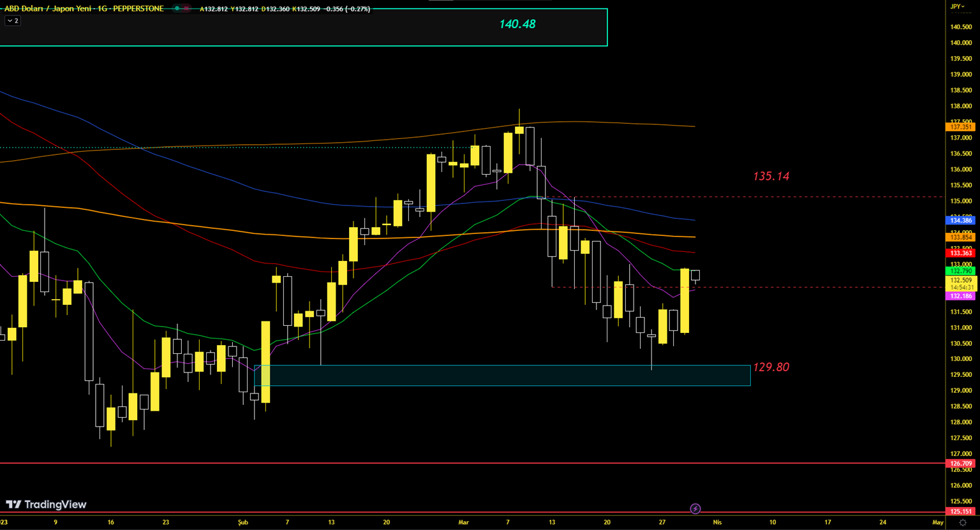Select the 129.80 support label
Image resolution: width=980 pixels, height=530 pixels.
[x=771, y=367]
